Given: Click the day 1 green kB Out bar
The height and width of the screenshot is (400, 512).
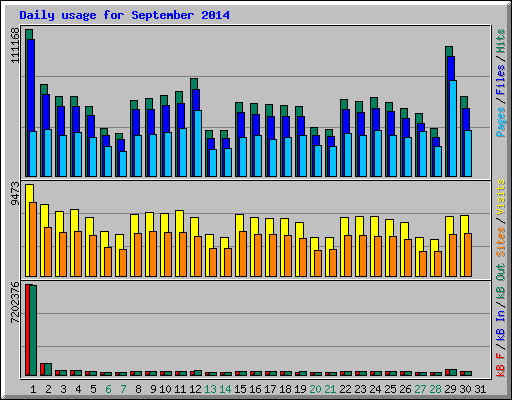Looking at the screenshot, I should 33,330.
